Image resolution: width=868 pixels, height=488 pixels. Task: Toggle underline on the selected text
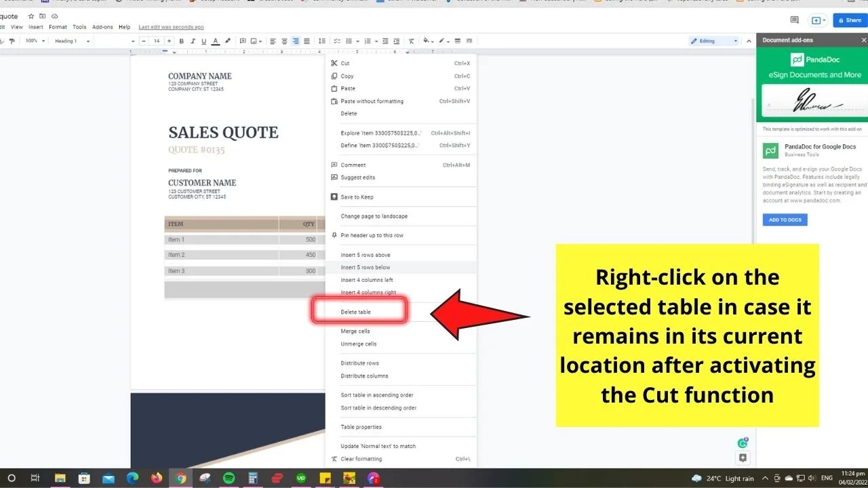(x=204, y=41)
